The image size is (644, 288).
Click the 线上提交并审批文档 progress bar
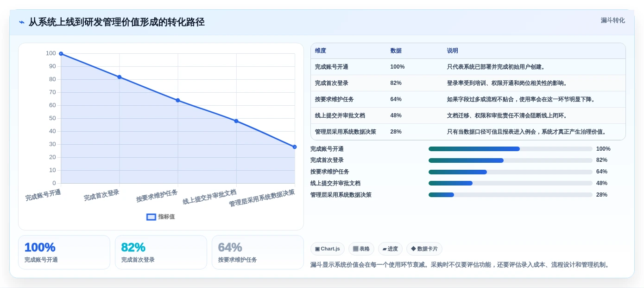[x=511, y=183]
